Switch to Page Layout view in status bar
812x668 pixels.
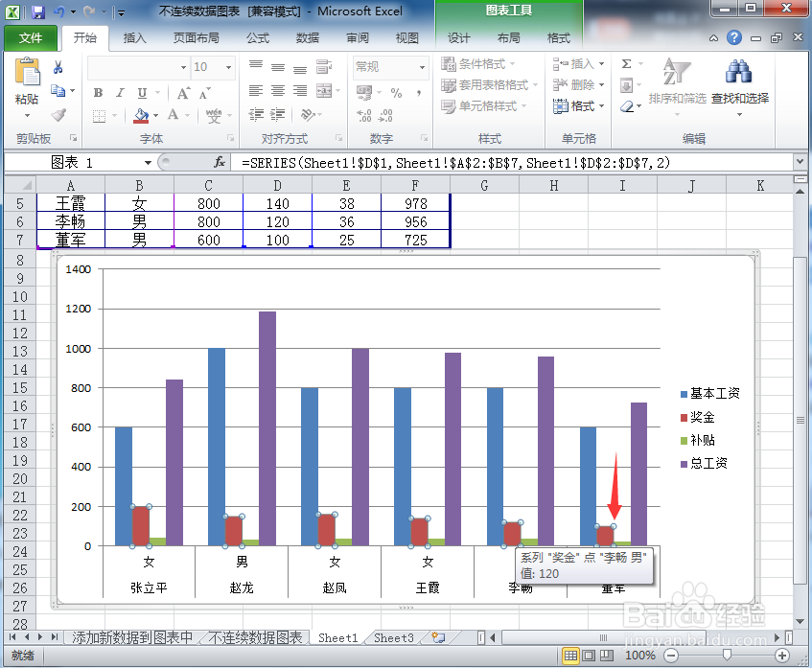tap(589, 656)
